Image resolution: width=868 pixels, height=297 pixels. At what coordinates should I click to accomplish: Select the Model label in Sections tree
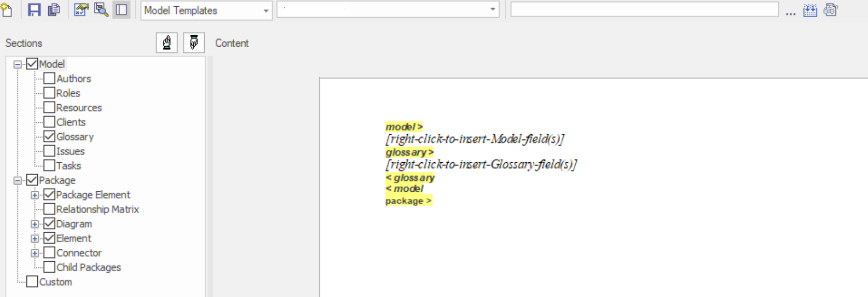[x=52, y=64]
